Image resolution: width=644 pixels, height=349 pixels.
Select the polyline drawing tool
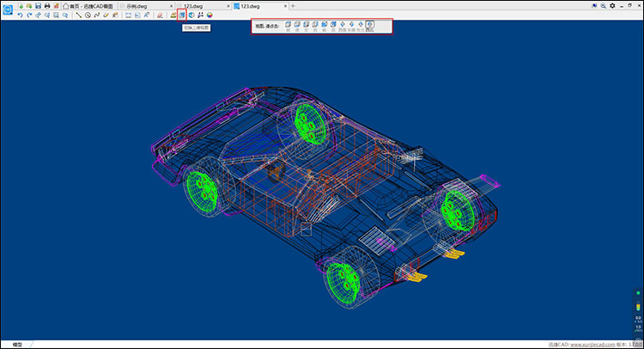click(x=97, y=15)
